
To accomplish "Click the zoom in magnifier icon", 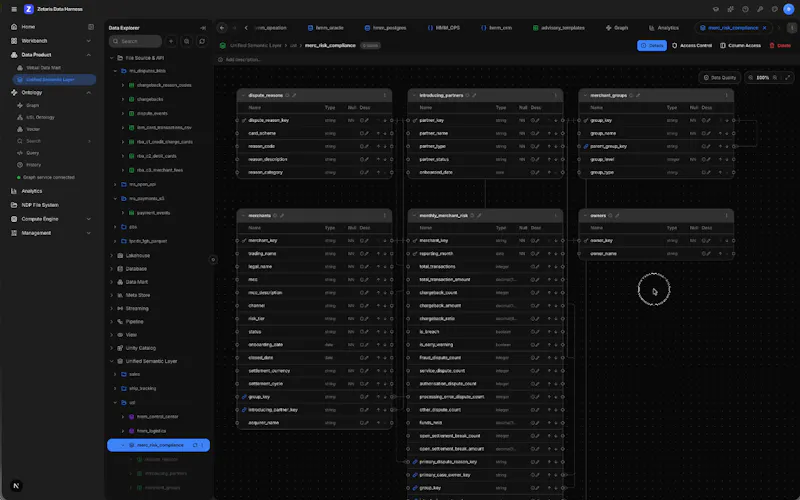I will (775, 78).
